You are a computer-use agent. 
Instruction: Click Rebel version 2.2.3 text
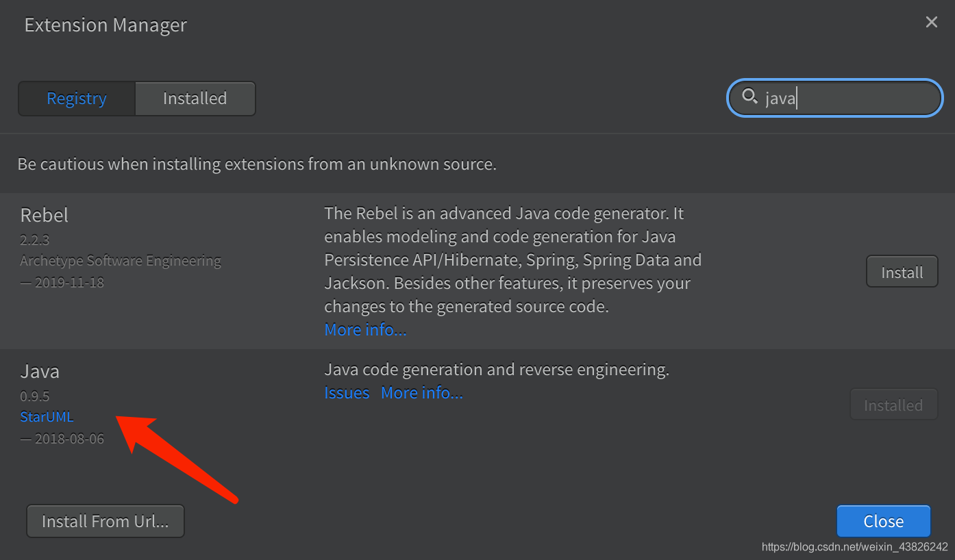pyautogui.click(x=34, y=240)
